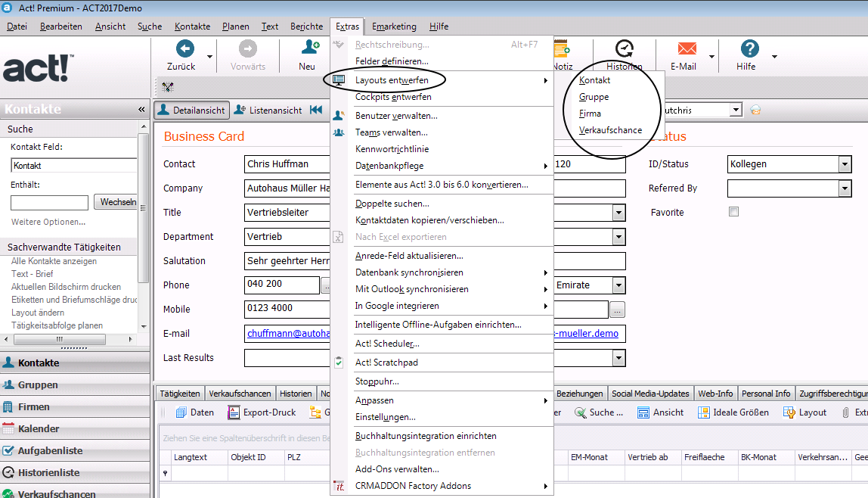Click the Suche magnifier in the tab toolbar

tap(580, 412)
